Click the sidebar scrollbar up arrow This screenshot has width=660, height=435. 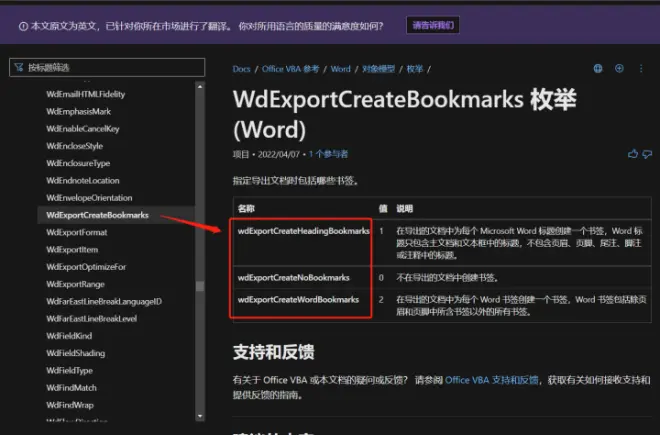coord(200,87)
